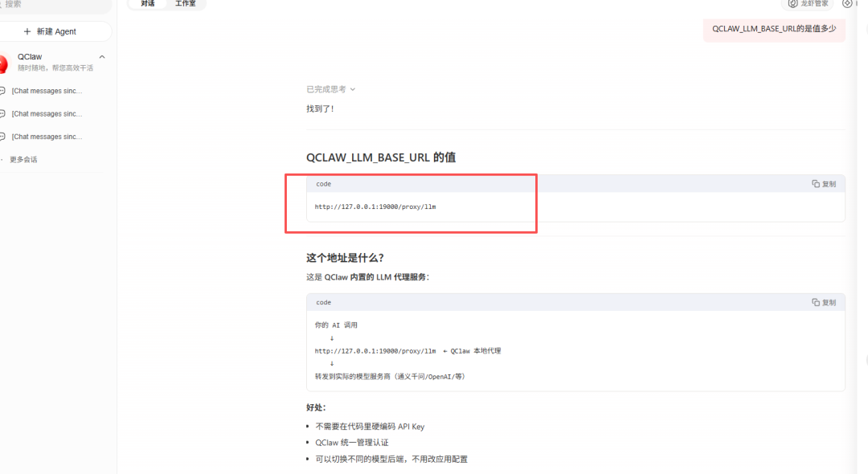The height and width of the screenshot is (474, 868).
Task: Click the bullet QClaw 统一管理认证
Action: click(352, 443)
